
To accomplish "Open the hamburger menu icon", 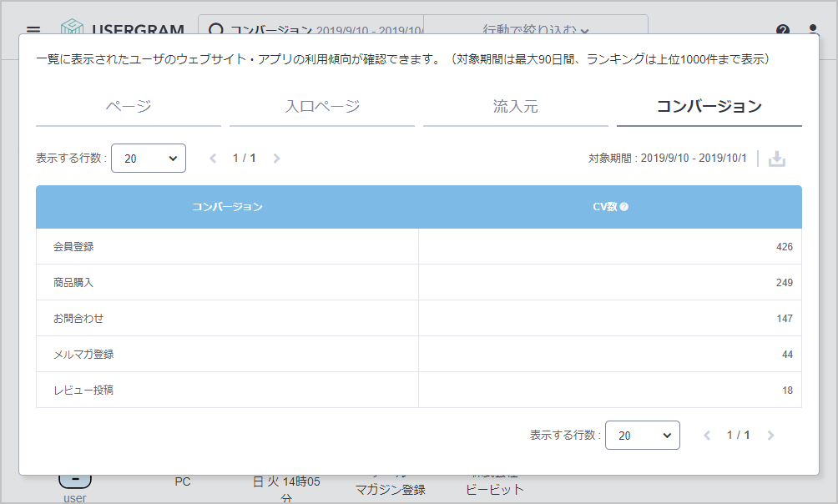I will (33, 30).
